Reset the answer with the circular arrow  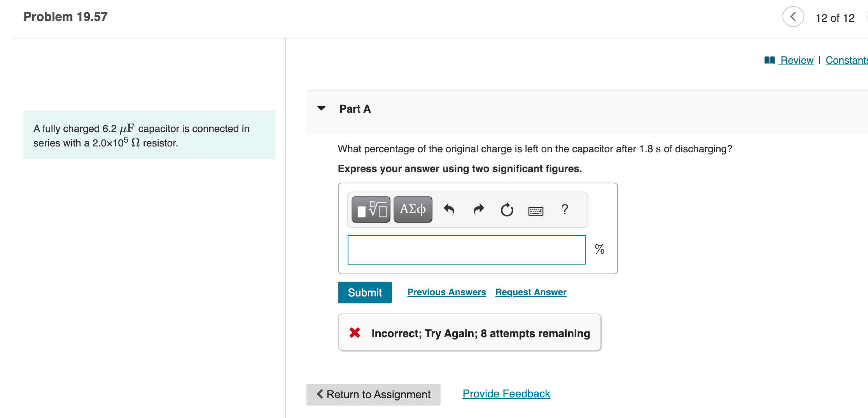click(x=507, y=210)
